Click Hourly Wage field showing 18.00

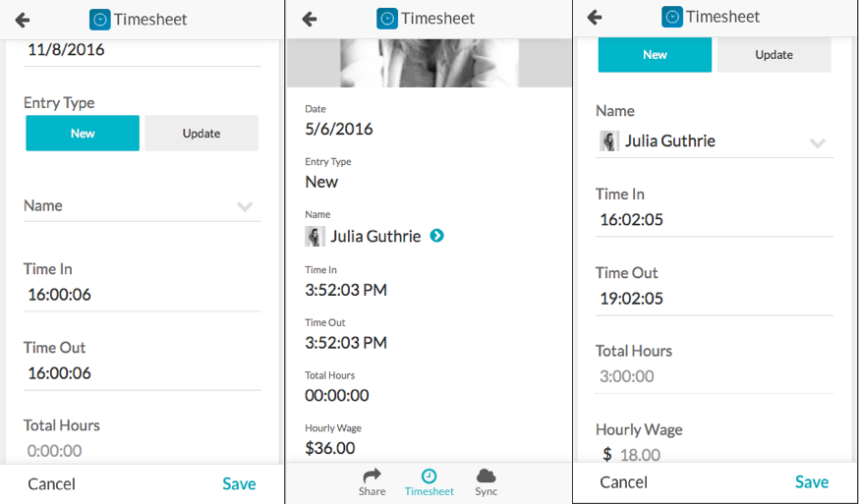point(715,455)
